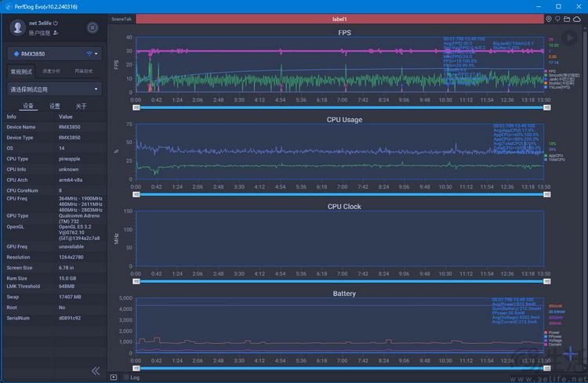Click FPS chart left range slider handle

136,107
